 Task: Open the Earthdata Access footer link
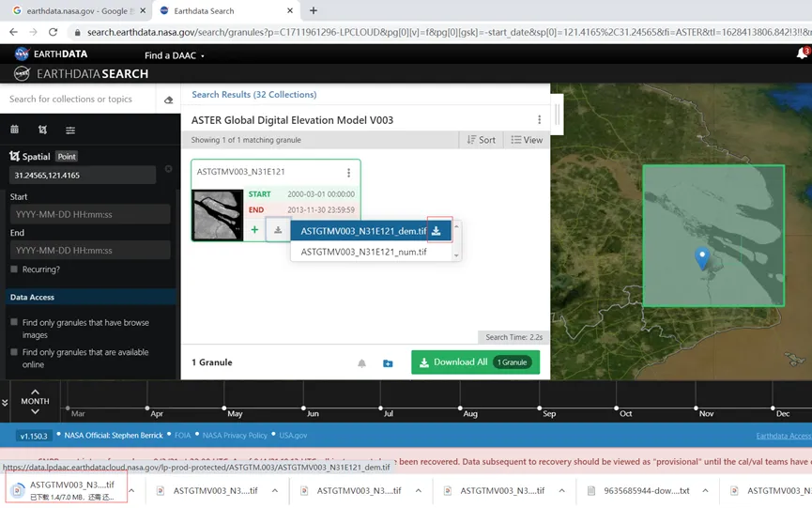pyautogui.click(x=784, y=436)
